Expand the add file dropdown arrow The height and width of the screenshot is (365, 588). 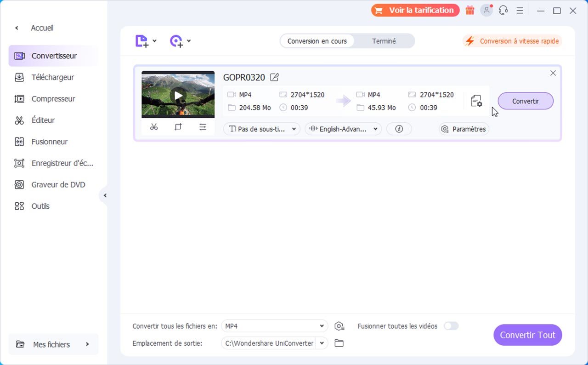pos(154,41)
